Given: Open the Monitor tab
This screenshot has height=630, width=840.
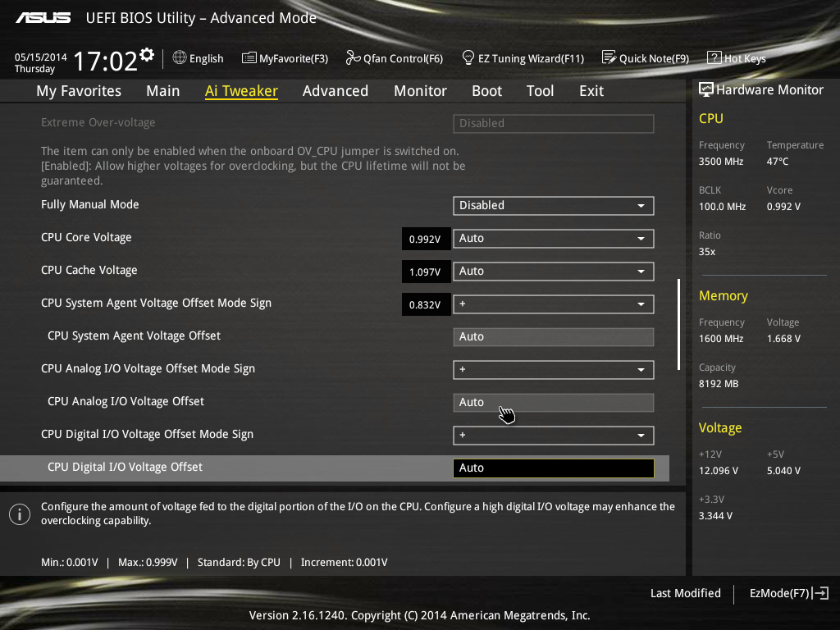Looking at the screenshot, I should [420, 91].
